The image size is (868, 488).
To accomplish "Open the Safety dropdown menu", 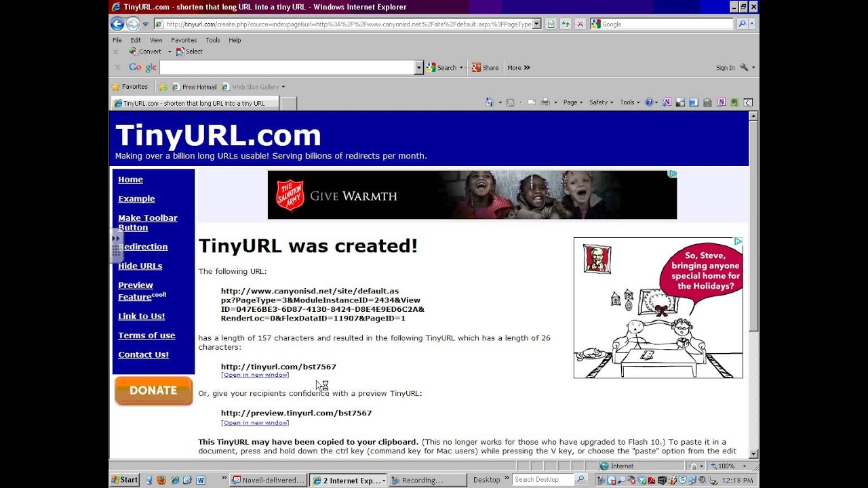I will click(600, 102).
